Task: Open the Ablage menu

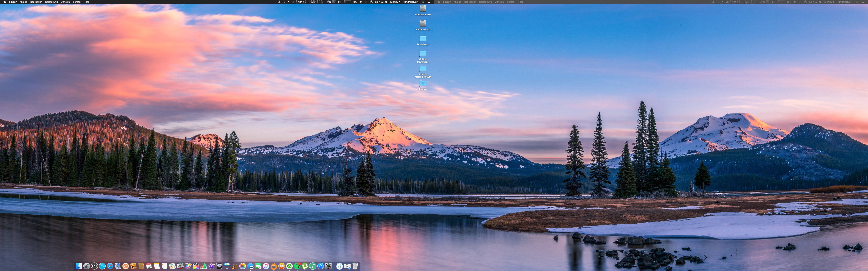Action: coord(23,2)
